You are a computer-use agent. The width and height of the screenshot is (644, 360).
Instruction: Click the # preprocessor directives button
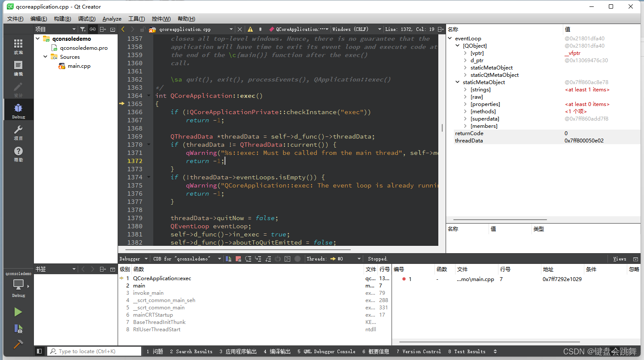[x=260, y=29]
